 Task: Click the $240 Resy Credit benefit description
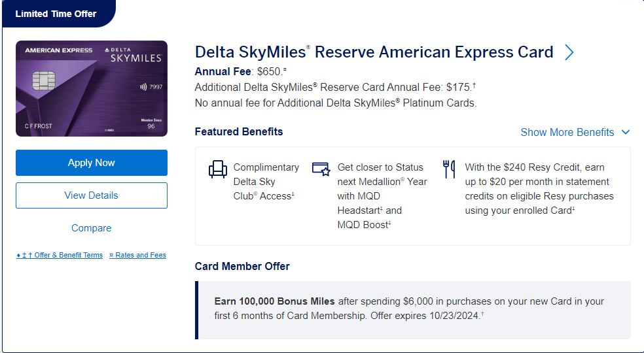539,189
